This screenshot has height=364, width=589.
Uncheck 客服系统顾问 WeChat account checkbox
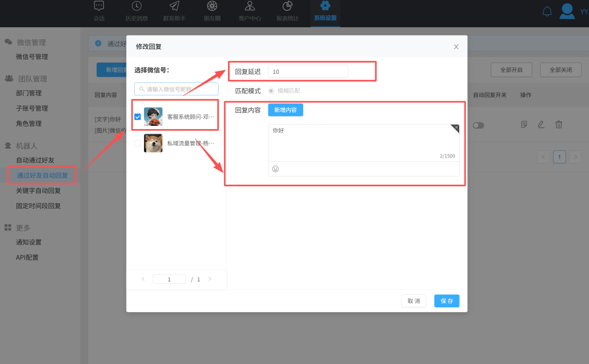[x=137, y=117]
